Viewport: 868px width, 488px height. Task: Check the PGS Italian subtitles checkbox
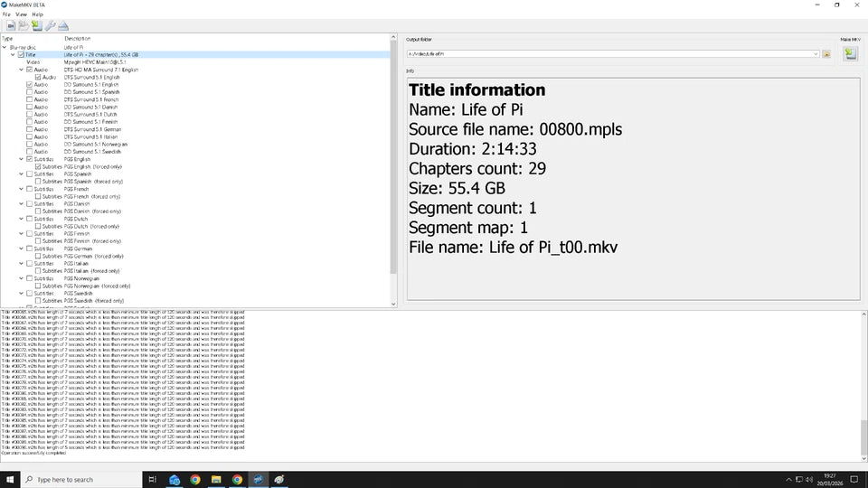(x=29, y=264)
